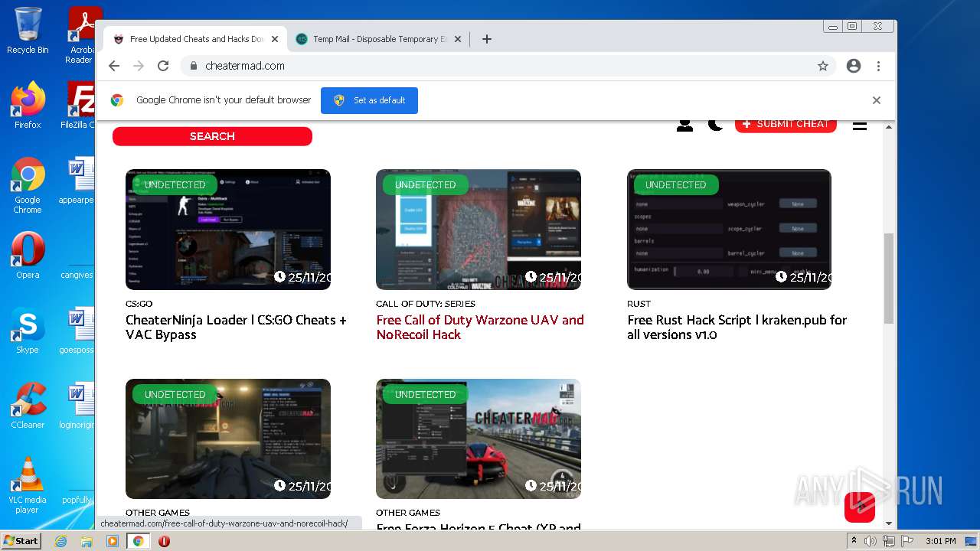Launch Internet Explorer from the taskbar
Viewport: 980px width, 551px height.
coord(60,541)
